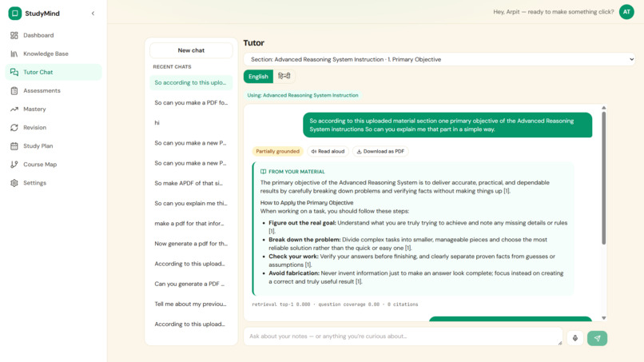644x362 pixels.
Task: Click the RECENT CHATS label
Action: tap(172, 66)
